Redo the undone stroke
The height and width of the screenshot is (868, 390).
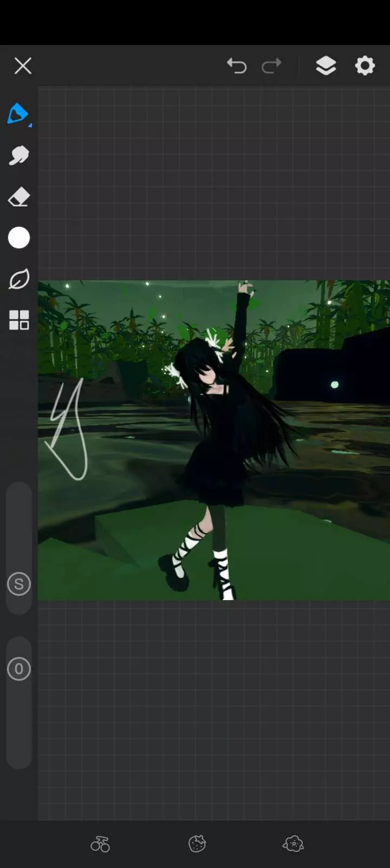(271, 65)
